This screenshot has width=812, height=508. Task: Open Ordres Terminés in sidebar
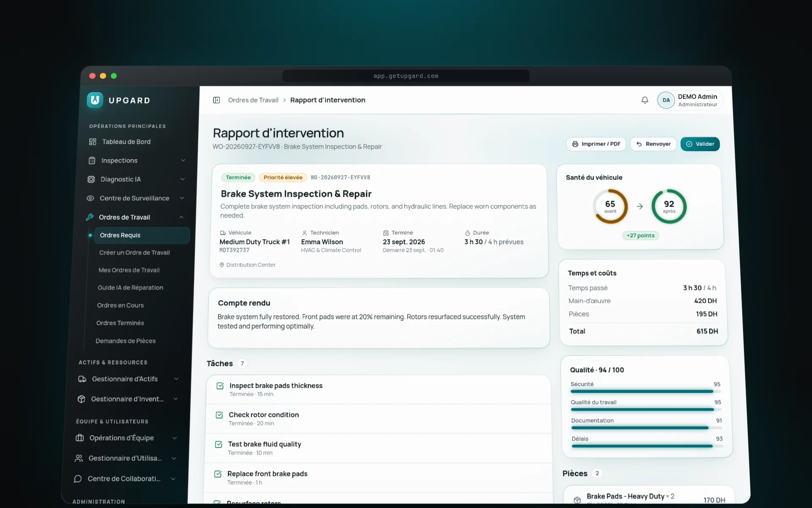120,323
